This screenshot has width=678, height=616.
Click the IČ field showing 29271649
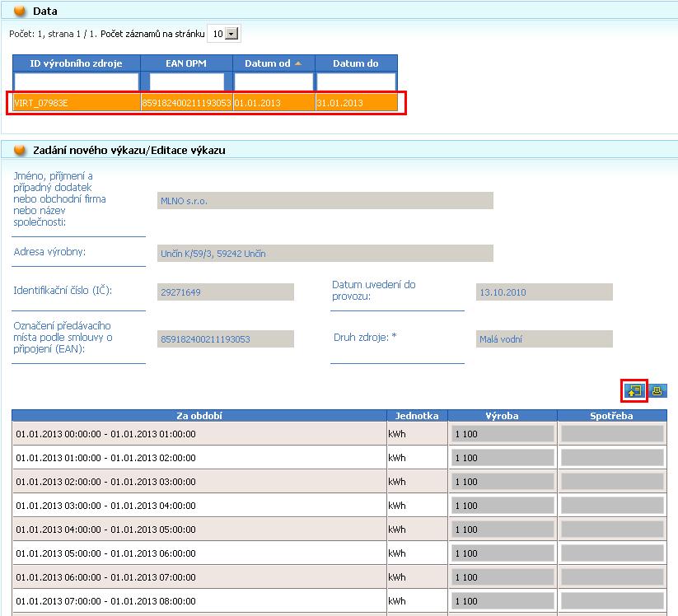pyautogui.click(x=226, y=292)
